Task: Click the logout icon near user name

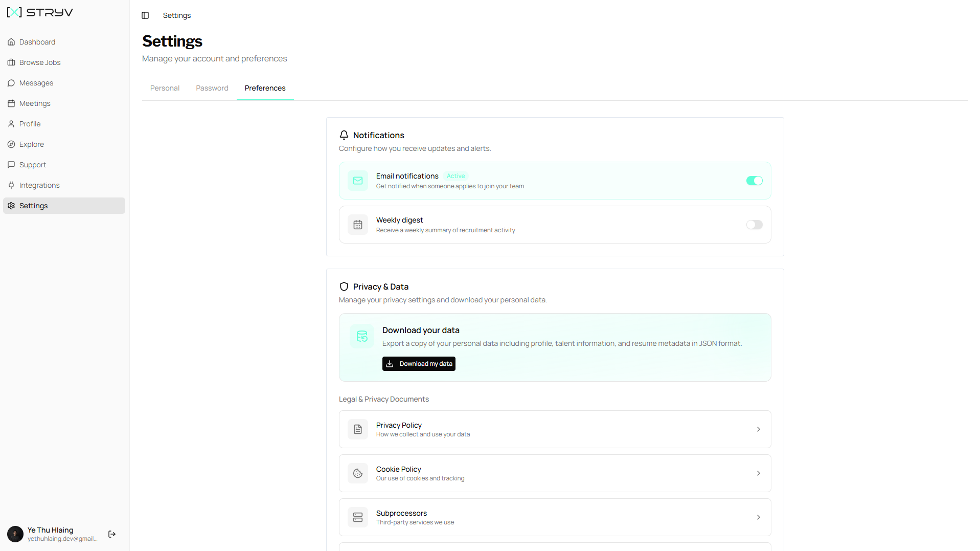Action: [112, 534]
